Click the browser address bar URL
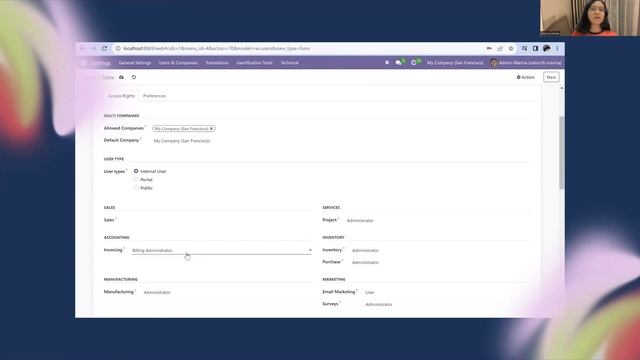Image resolution: width=640 pixels, height=360 pixels. [216, 48]
